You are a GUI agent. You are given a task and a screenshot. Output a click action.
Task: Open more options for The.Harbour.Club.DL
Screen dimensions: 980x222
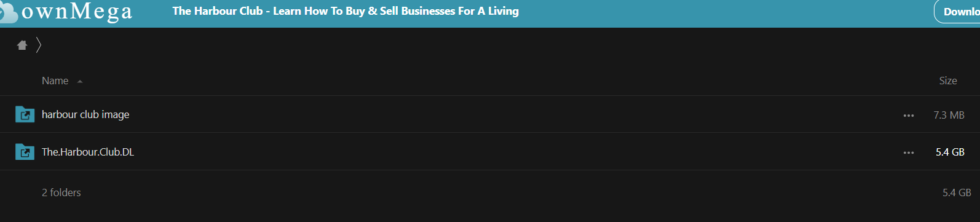(x=909, y=153)
